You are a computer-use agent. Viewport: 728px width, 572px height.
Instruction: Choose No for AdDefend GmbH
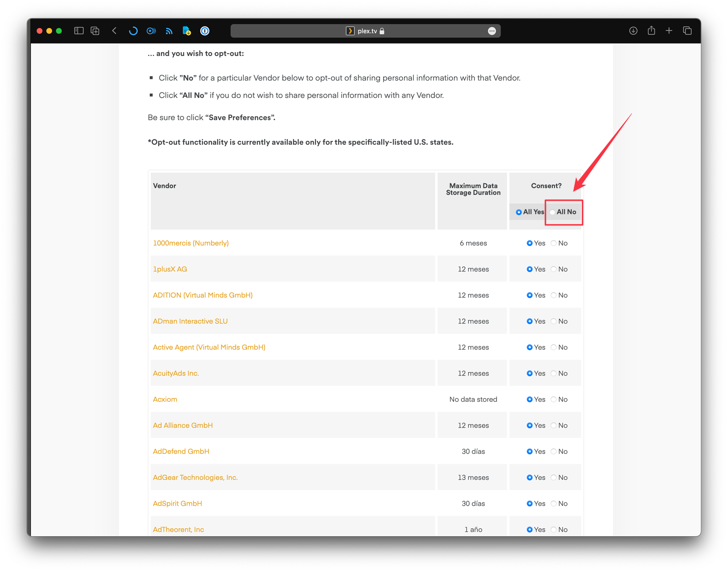(554, 451)
